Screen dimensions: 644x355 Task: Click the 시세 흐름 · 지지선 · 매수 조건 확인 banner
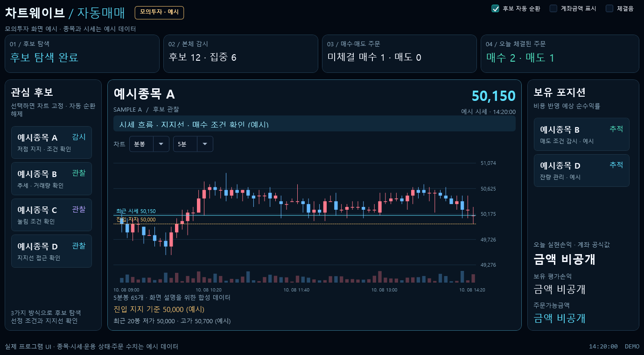(x=315, y=124)
